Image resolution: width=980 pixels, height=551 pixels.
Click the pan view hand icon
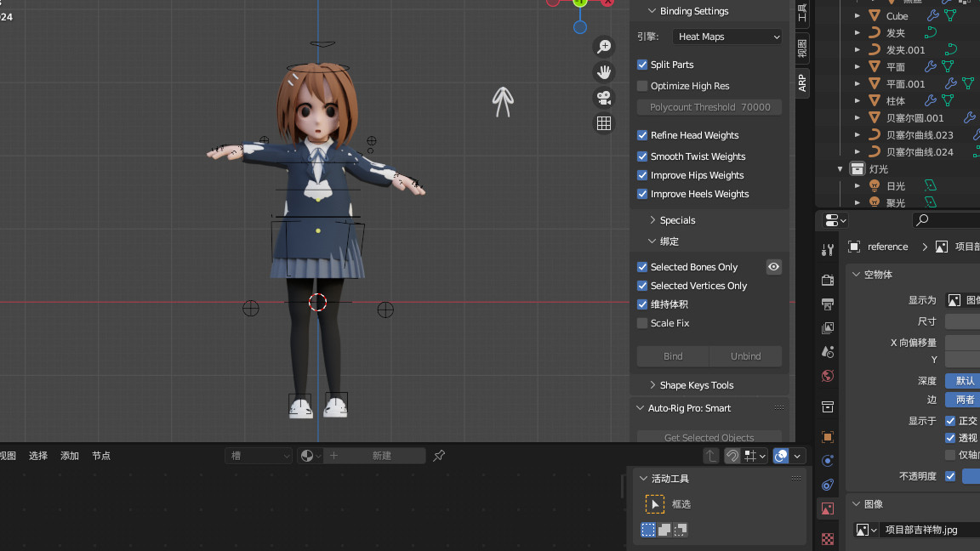click(604, 72)
